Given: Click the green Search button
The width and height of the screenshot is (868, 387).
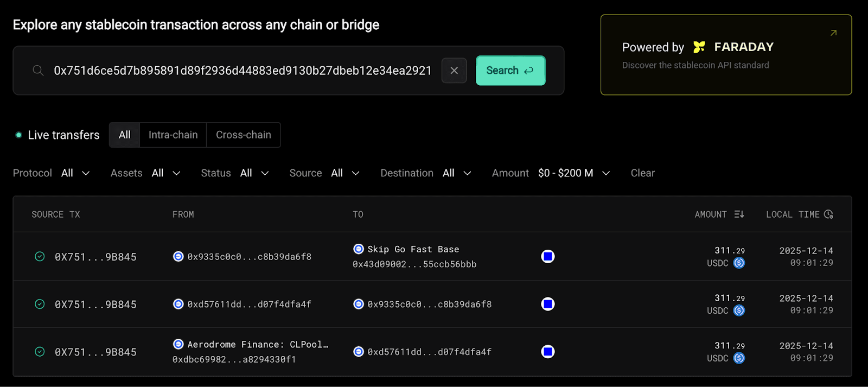Looking at the screenshot, I should tap(510, 71).
